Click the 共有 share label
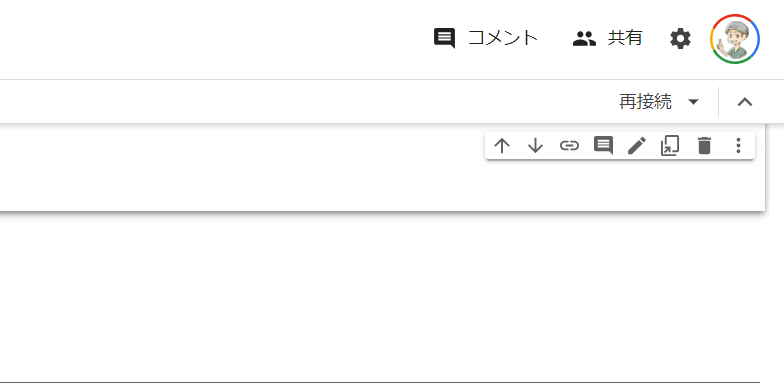Image resolution: width=784 pixels, height=388 pixels. (x=625, y=38)
